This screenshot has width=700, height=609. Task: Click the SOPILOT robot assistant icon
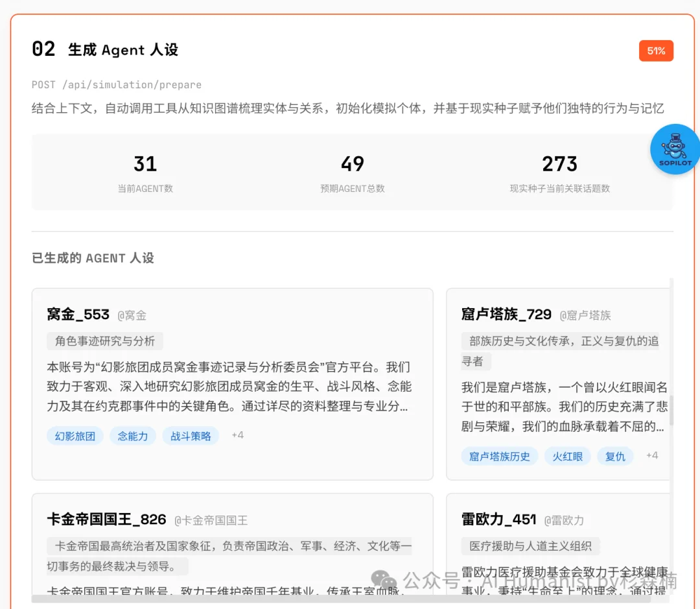pos(675,149)
